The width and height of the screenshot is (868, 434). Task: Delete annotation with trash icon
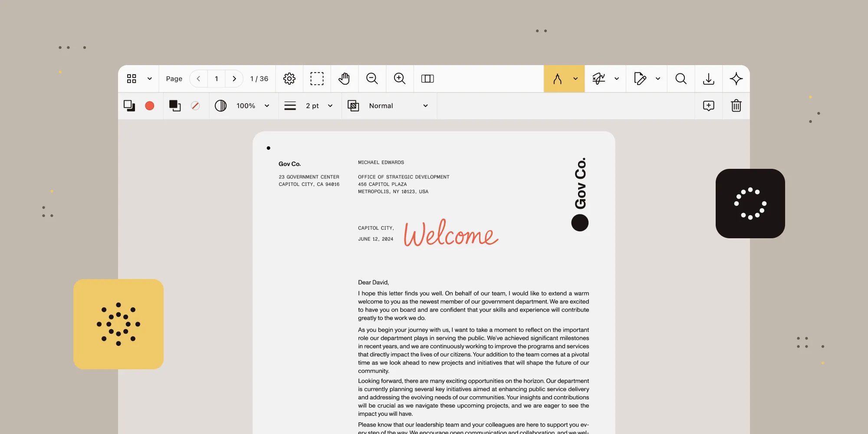(x=736, y=106)
